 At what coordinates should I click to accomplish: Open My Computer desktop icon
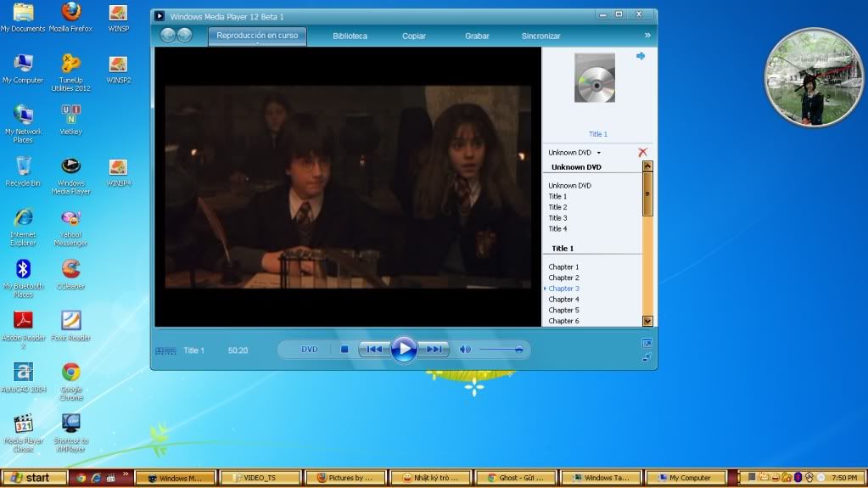click(x=23, y=70)
